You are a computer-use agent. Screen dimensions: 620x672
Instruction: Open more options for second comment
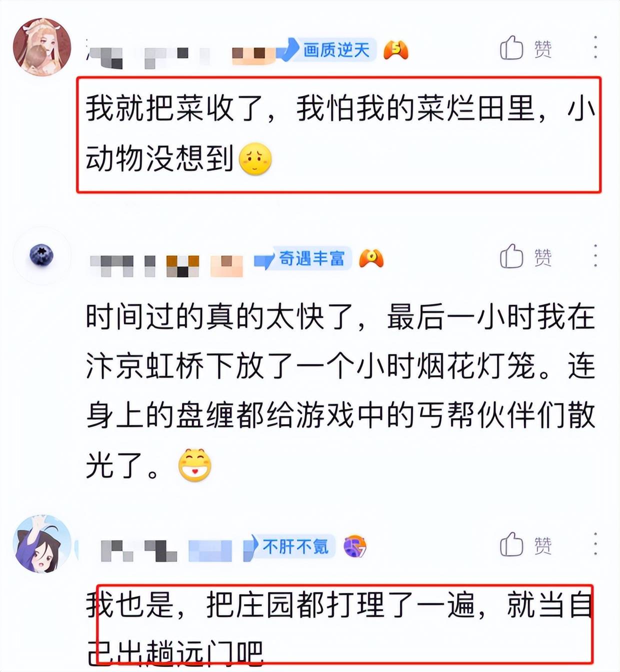pyautogui.click(x=595, y=256)
